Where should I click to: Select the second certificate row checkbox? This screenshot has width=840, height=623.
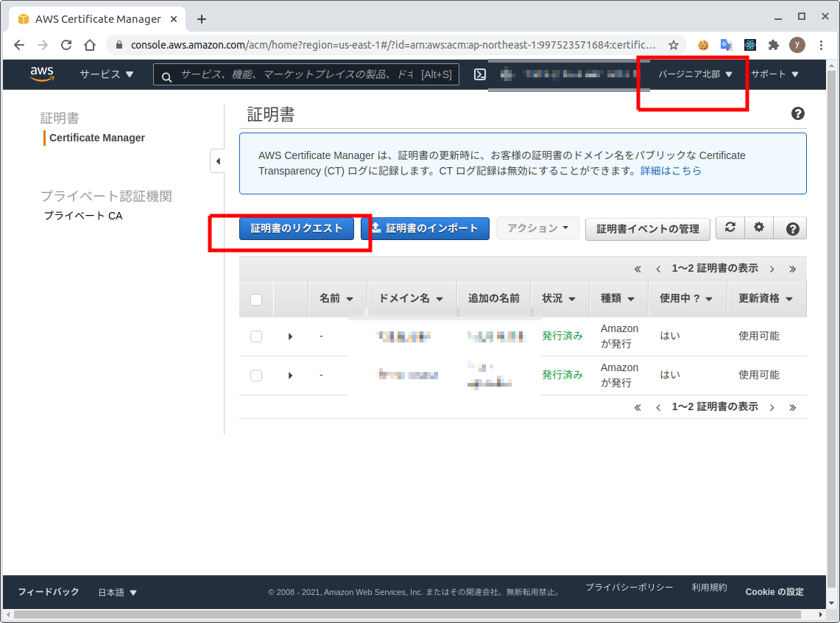(256, 376)
